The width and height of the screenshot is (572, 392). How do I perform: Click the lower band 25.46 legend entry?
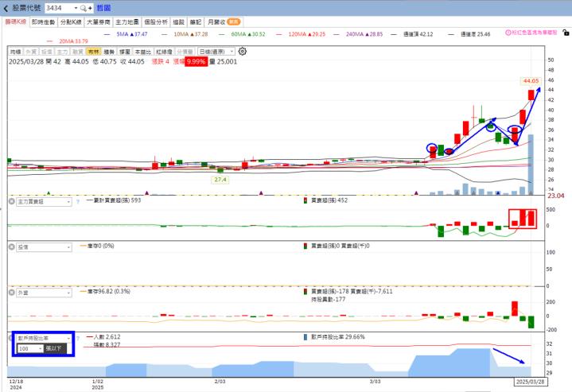[469, 34]
